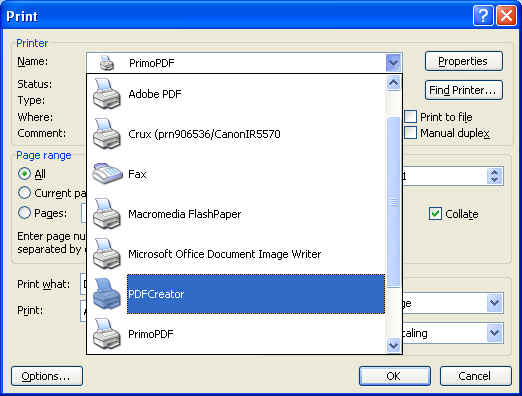Tick the Manual duplex checkbox
The width and height of the screenshot is (522, 396).
(x=410, y=133)
